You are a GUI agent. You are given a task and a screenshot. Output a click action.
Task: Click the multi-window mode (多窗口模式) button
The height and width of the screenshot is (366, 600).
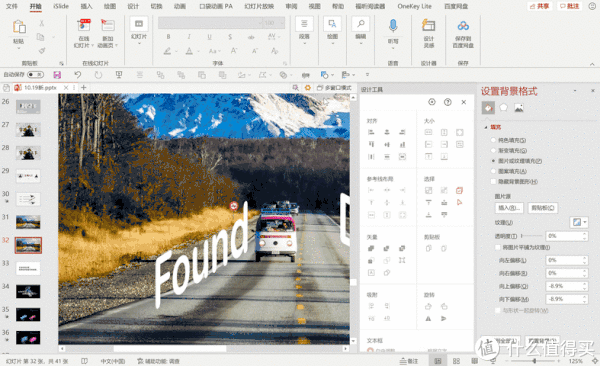pos(334,88)
